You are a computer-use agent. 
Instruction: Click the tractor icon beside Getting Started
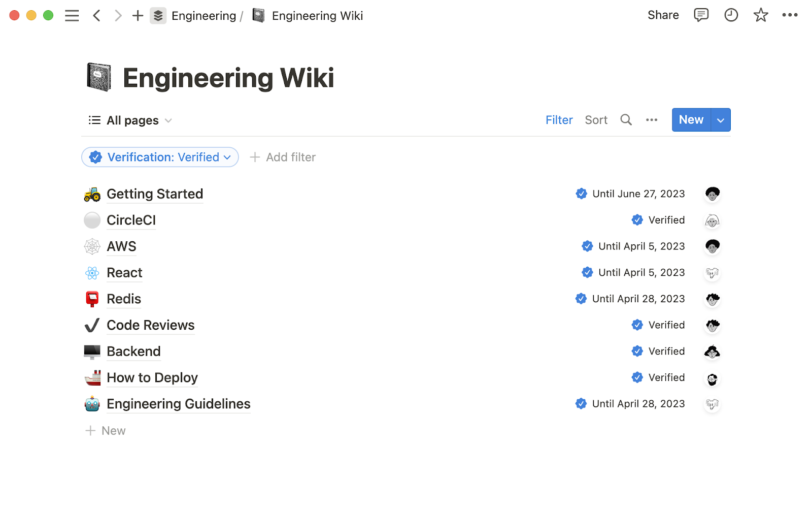click(92, 194)
